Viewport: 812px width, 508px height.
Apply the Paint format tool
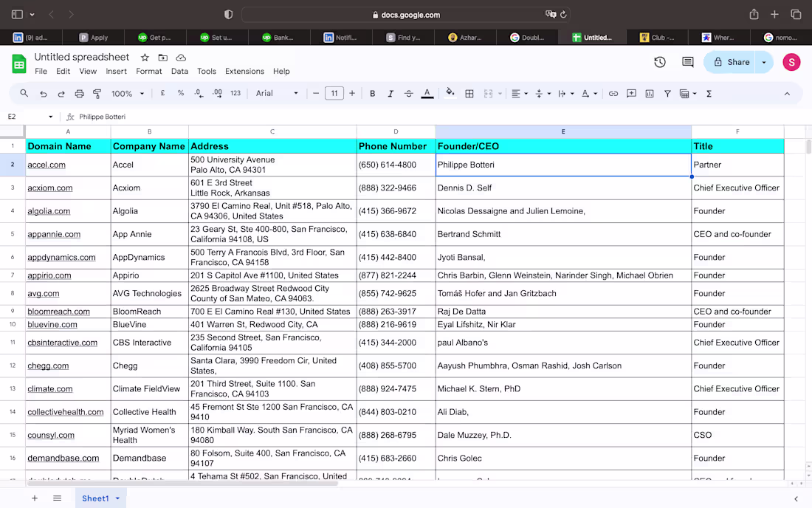pyautogui.click(x=97, y=93)
